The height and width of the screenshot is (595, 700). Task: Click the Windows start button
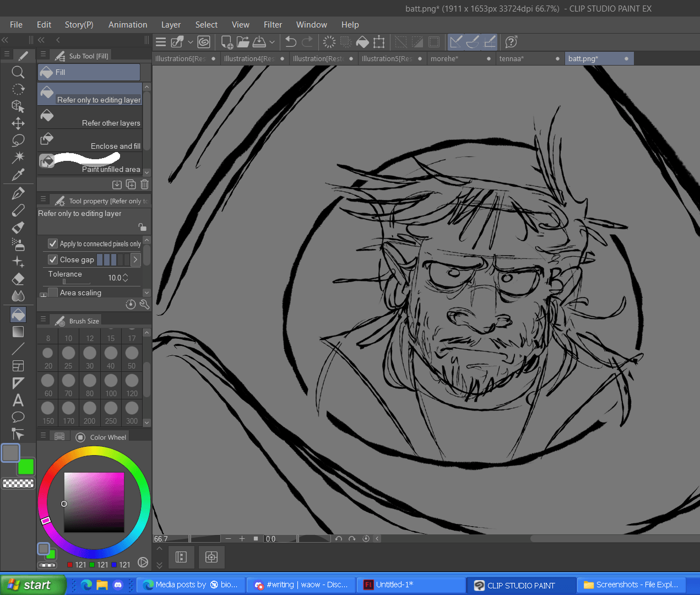[x=32, y=585]
